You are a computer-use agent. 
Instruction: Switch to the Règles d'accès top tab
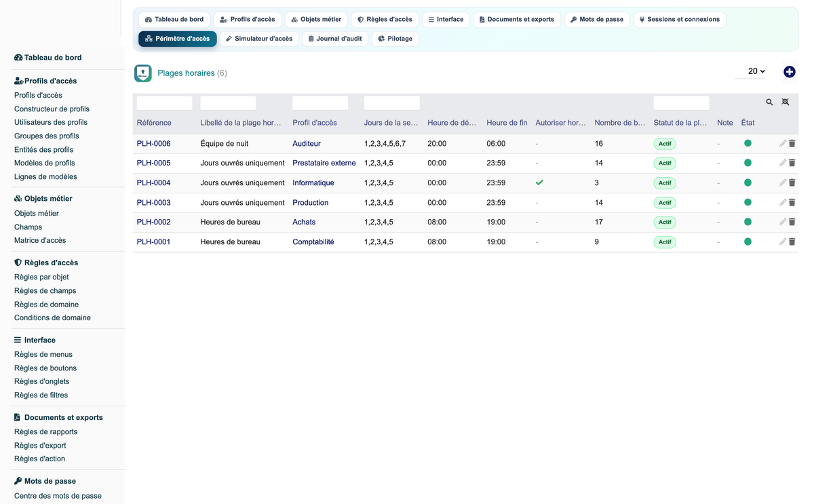[385, 20]
